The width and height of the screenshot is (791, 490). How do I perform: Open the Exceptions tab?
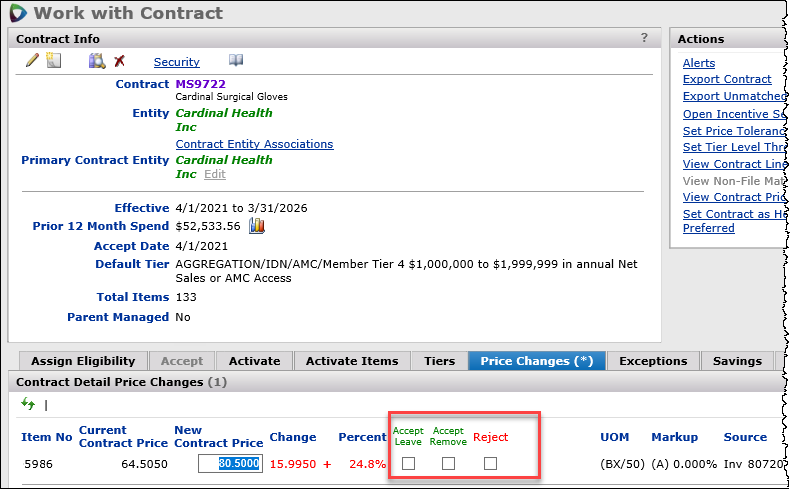653,361
